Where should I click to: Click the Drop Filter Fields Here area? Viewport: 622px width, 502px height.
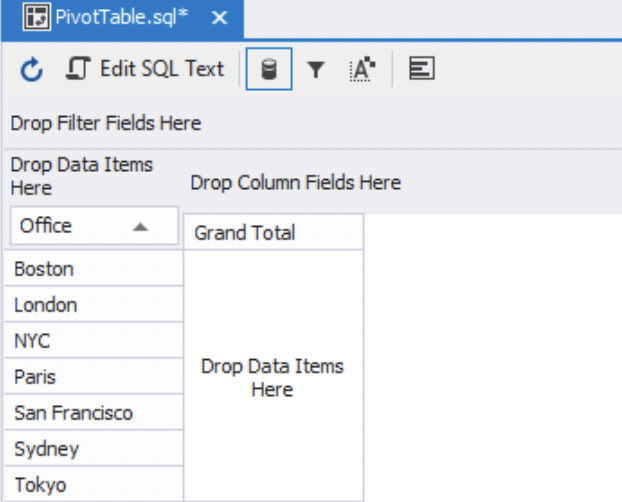(106, 123)
